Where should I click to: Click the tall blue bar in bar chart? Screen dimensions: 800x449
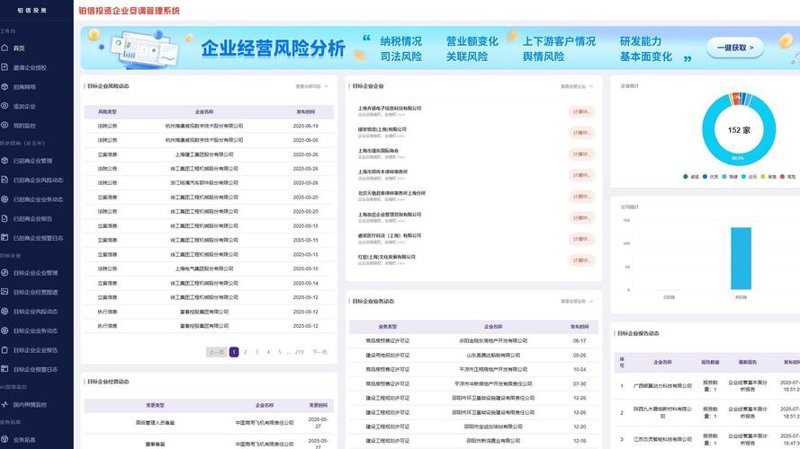741,258
